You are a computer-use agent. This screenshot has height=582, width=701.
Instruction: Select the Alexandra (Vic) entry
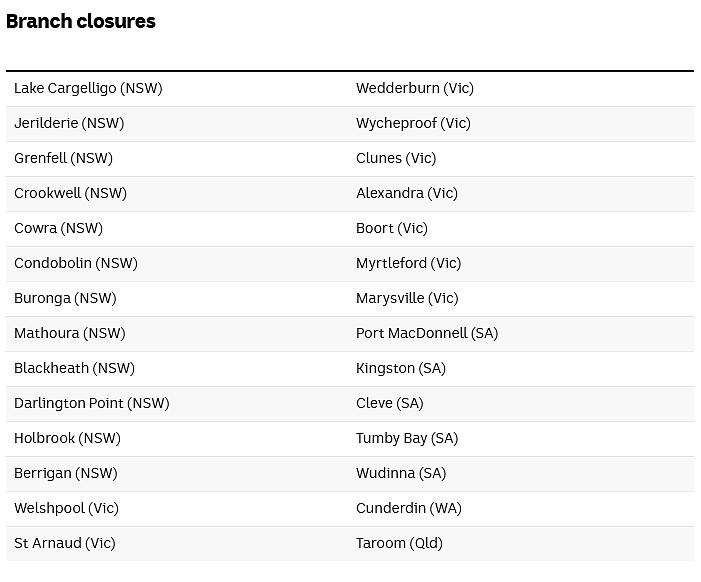407,193
